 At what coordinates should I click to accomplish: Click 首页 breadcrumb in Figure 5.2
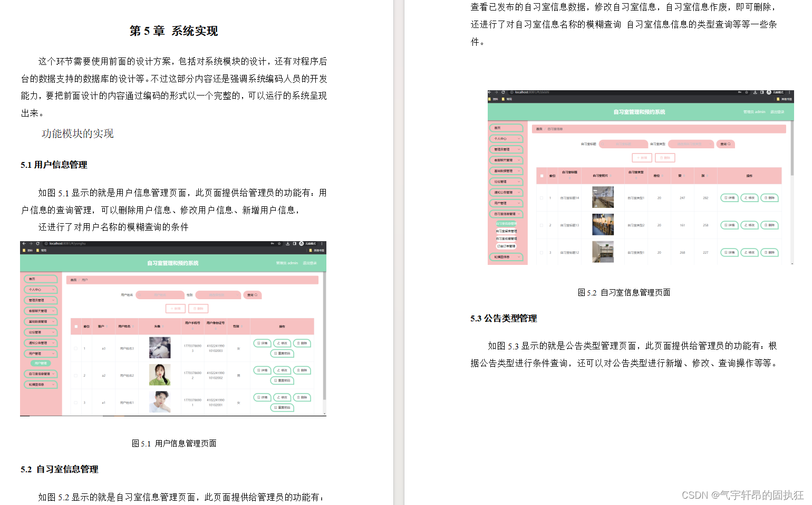[539, 129]
